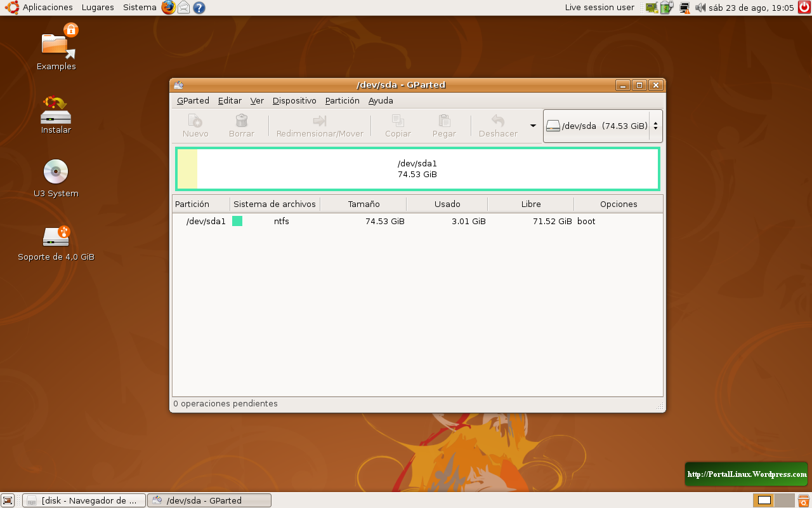
Task: Click the Redimensionar/Mover toolbar icon
Action: (320, 121)
